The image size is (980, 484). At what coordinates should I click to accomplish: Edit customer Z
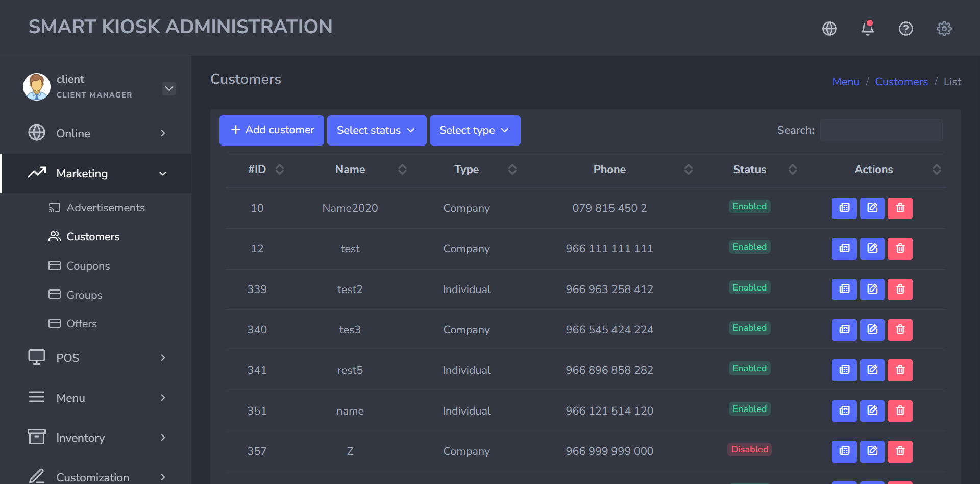point(872,451)
